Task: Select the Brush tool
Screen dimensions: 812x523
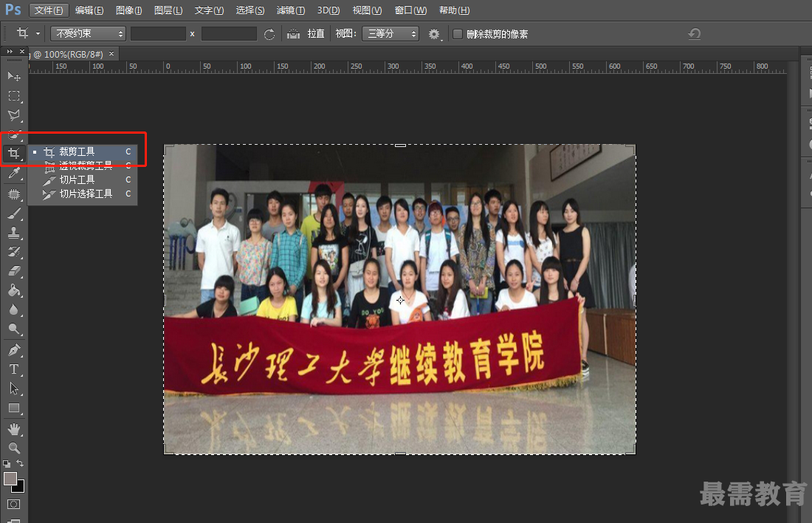Action: pyautogui.click(x=14, y=213)
